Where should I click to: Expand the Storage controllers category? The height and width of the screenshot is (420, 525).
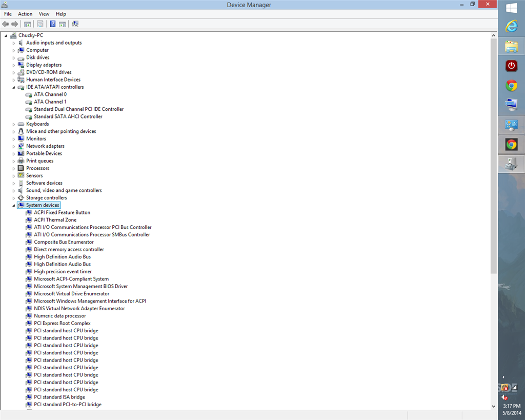pyautogui.click(x=14, y=198)
